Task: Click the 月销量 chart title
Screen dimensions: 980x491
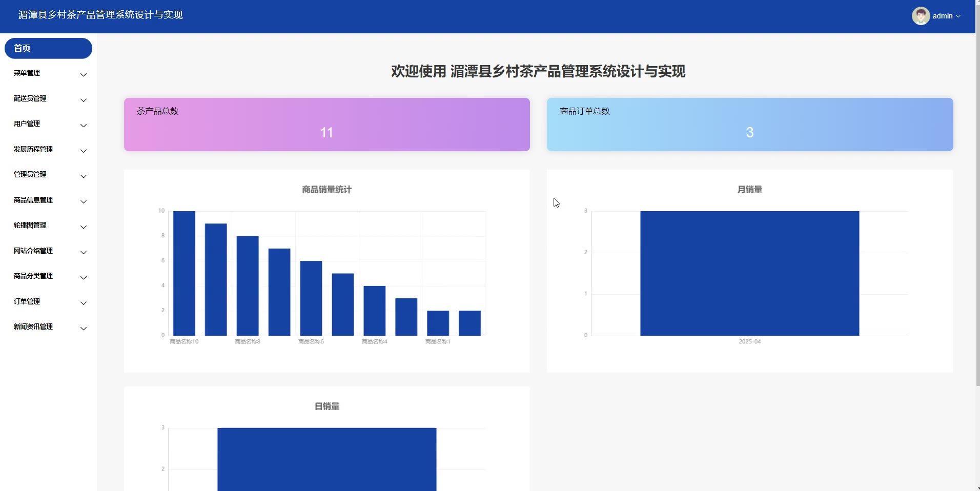Action: pos(750,190)
